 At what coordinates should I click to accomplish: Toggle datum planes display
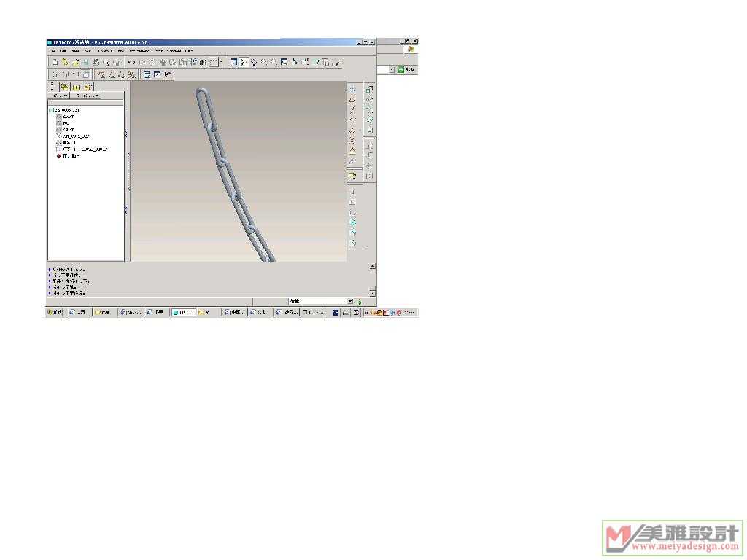(101, 75)
